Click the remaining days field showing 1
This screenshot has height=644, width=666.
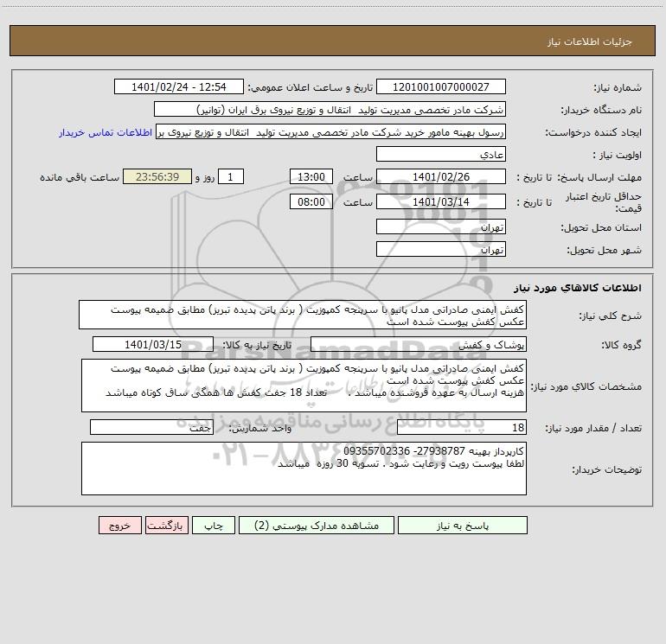[231, 176]
